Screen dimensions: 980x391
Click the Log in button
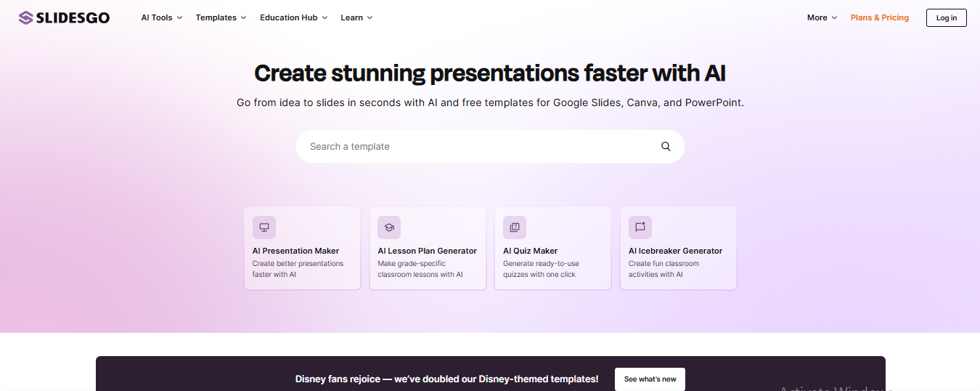click(x=947, y=17)
